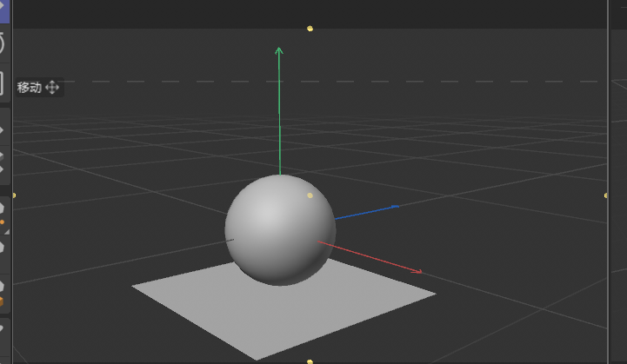Click the highlighted active tool at toolbar top

tap(3, 5)
